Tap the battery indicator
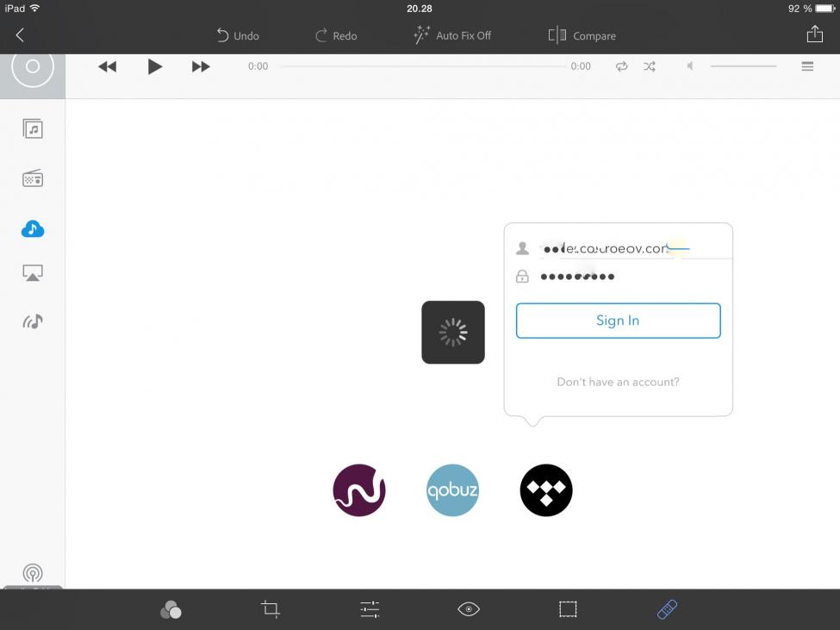Viewport: 840px width, 630px height. pos(825,8)
